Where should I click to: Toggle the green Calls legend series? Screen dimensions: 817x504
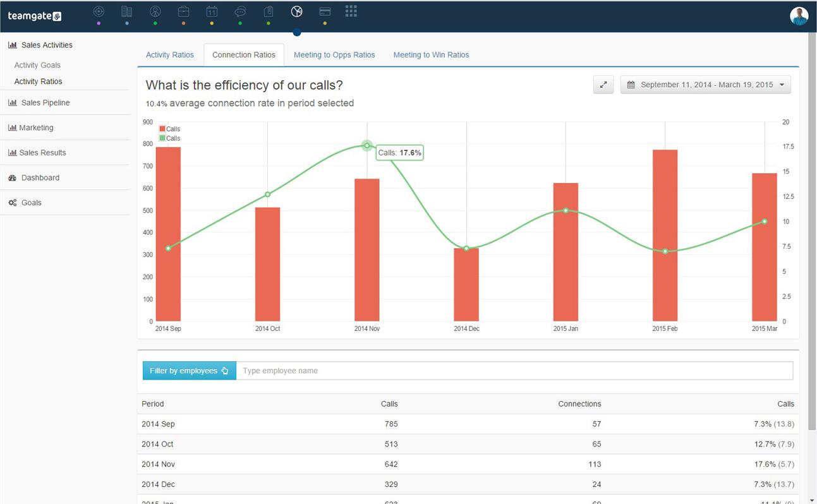(x=170, y=138)
